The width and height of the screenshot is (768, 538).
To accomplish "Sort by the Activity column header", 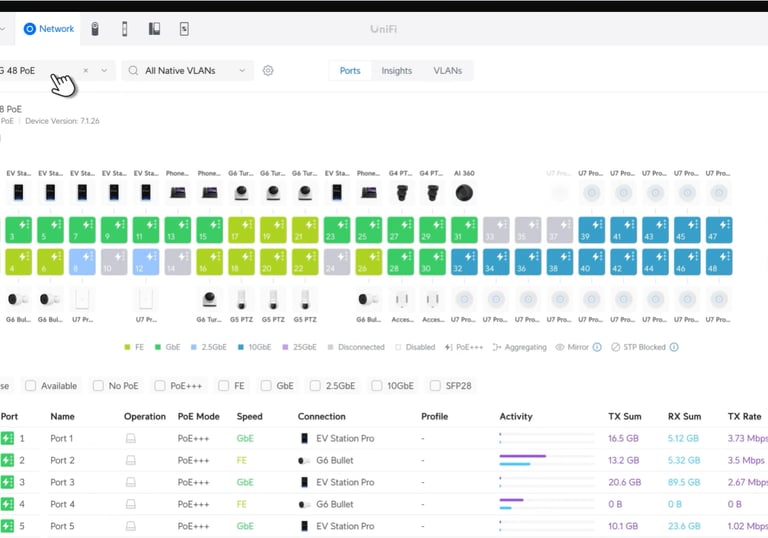I will (x=516, y=416).
